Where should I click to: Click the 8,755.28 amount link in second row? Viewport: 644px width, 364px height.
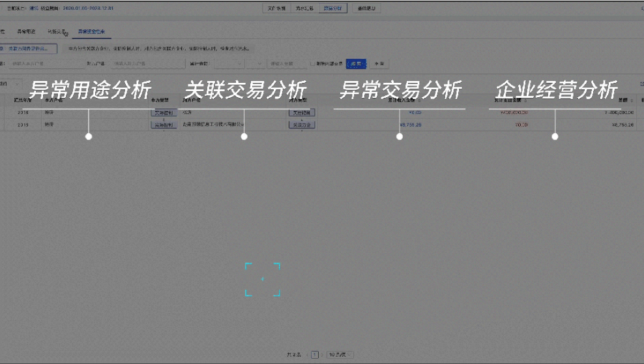410,124
